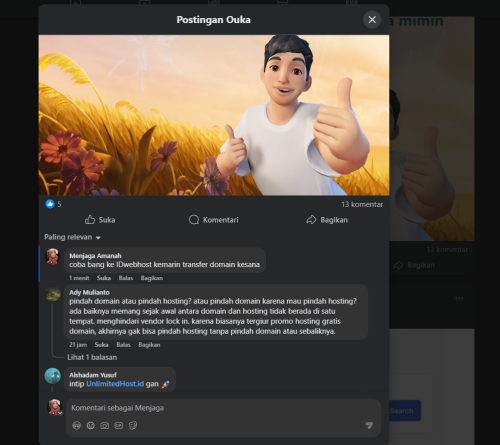Expand Lihat 1 balasan replies
This screenshot has width=500, height=445.
(x=92, y=357)
